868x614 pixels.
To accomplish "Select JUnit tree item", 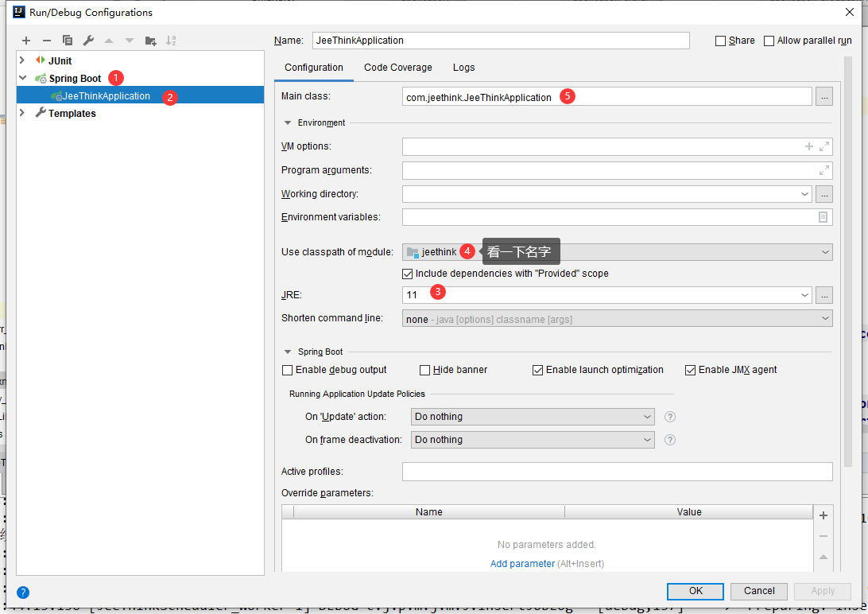I will point(60,61).
